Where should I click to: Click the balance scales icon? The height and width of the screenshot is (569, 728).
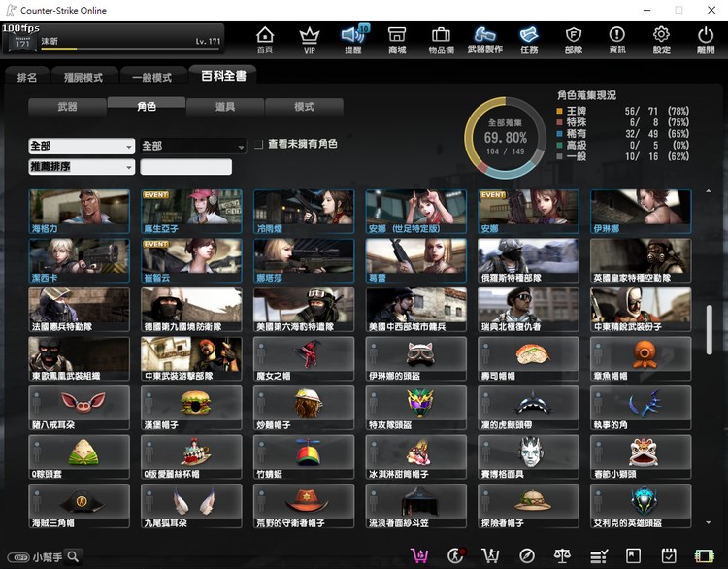coord(562,555)
